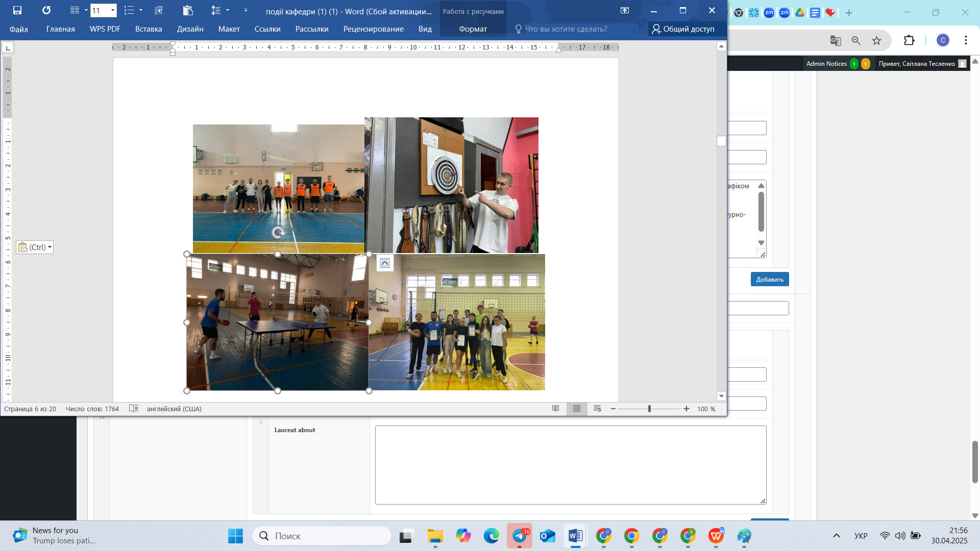Switch to the Макет ribbon tab

click(229, 29)
